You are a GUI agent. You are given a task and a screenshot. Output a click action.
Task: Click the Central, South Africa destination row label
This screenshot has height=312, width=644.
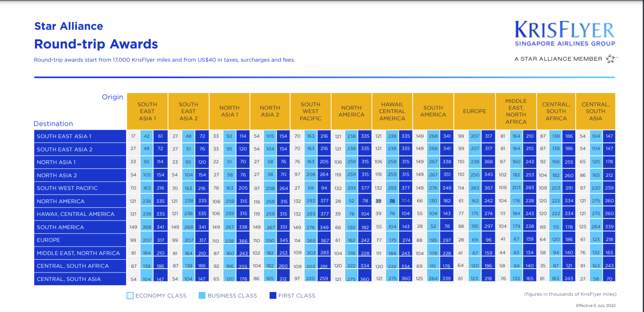click(73, 266)
